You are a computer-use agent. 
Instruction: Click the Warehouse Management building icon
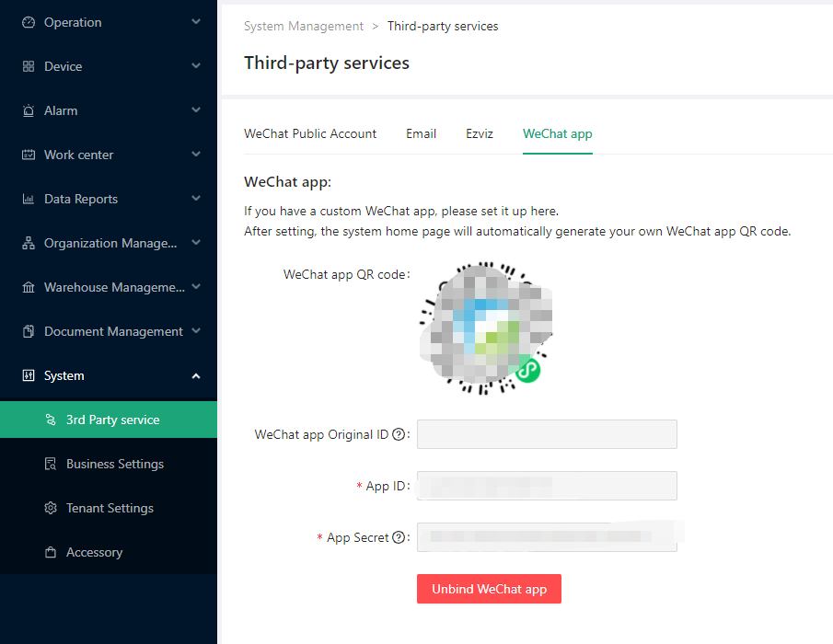point(29,287)
